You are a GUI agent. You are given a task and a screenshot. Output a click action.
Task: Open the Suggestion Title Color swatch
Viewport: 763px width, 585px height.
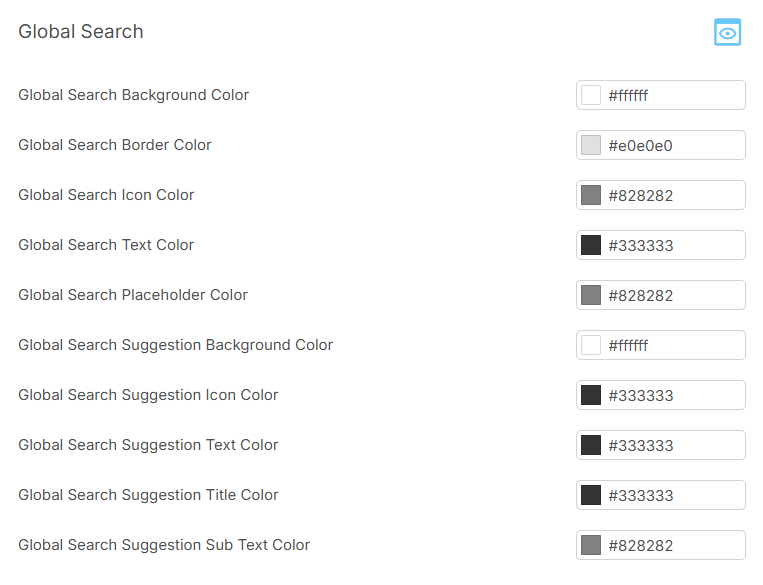(591, 495)
